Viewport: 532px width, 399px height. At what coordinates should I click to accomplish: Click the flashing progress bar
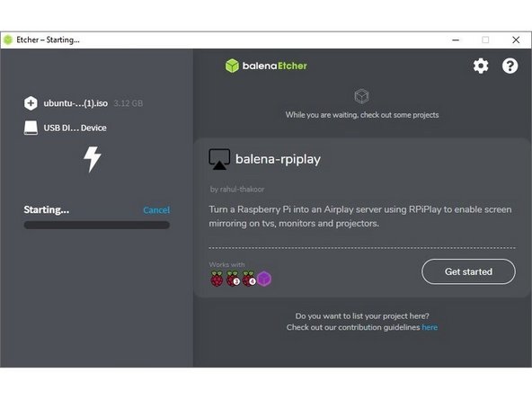pyautogui.click(x=97, y=225)
